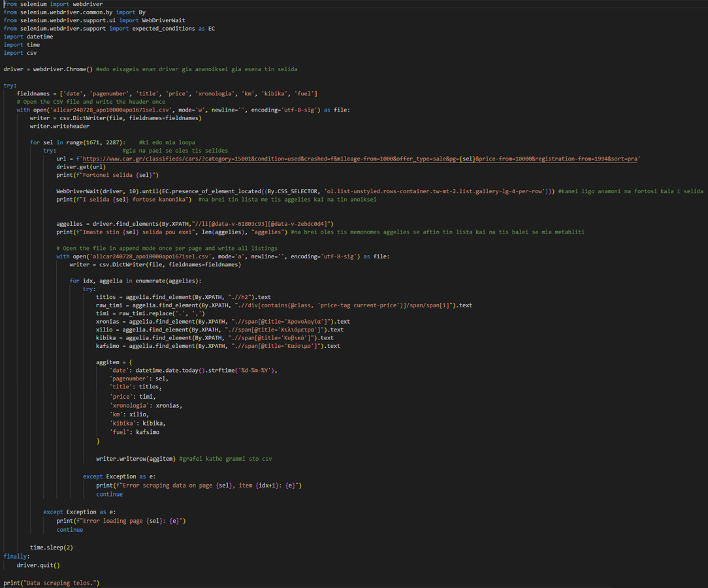Click the 'import csv' line
708x588 pixels.
click(x=20, y=53)
